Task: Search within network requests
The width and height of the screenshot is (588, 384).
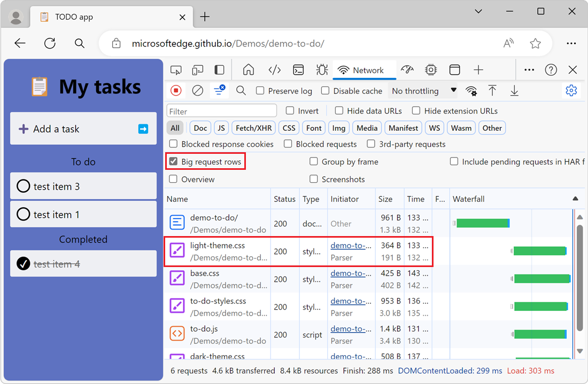Action: coord(241,90)
